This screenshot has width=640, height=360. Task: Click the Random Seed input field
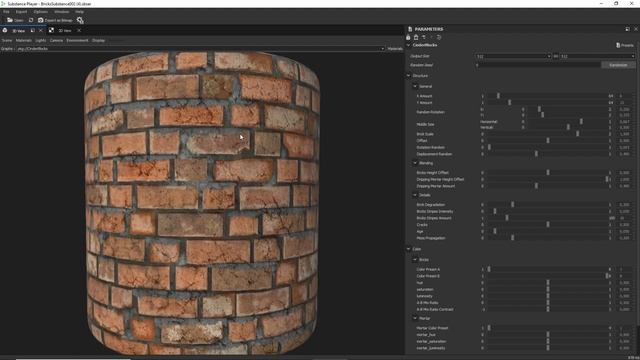pyautogui.click(x=537, y=65)
